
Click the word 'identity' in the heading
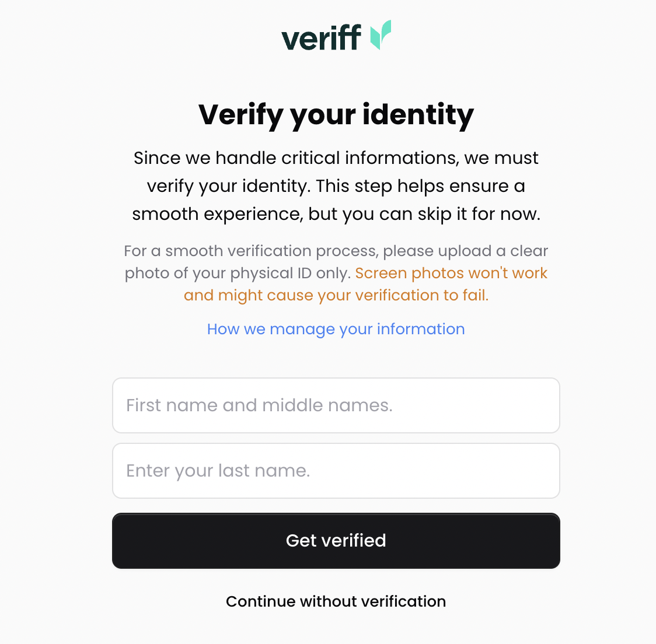pos(418,114)
